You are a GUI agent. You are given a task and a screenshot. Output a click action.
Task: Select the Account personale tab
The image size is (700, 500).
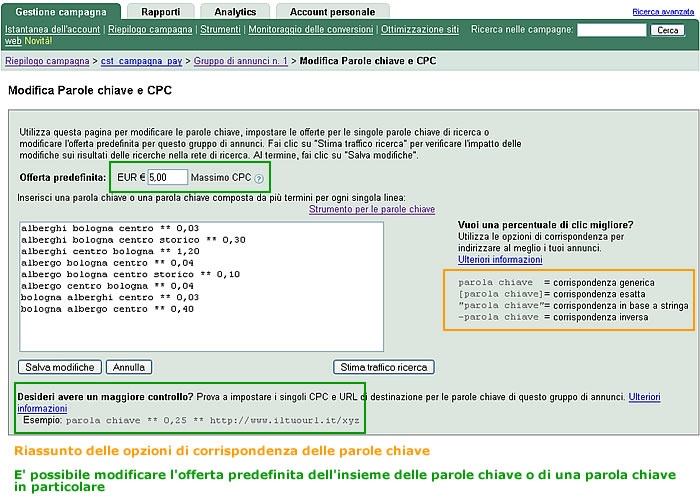333,12
